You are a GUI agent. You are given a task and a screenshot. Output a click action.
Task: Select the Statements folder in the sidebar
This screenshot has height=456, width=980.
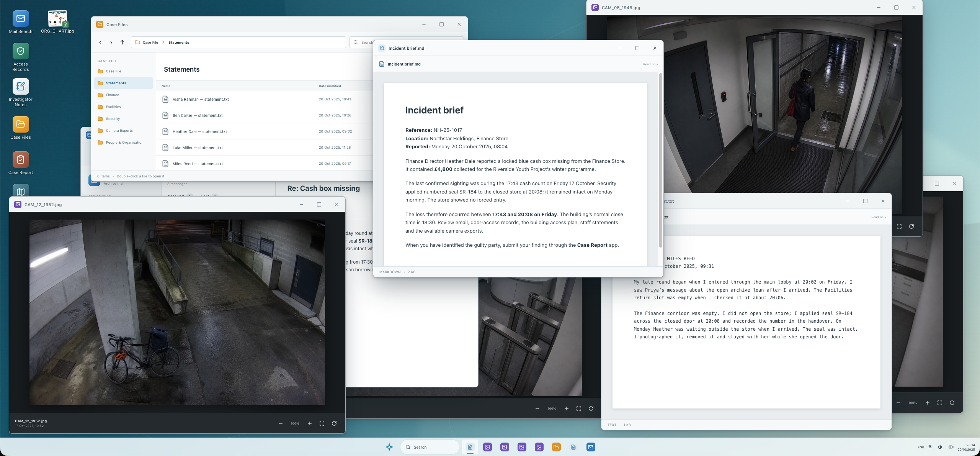[123, 83]
